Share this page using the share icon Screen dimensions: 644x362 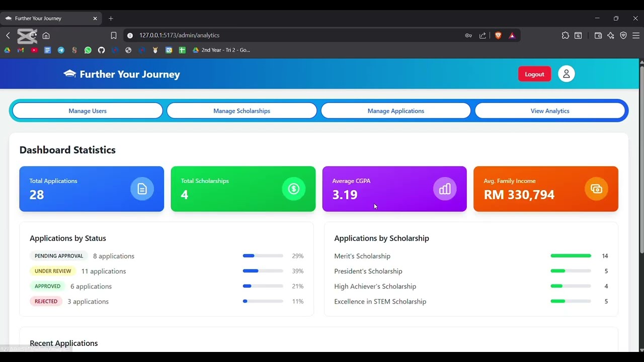click(483, 35)
